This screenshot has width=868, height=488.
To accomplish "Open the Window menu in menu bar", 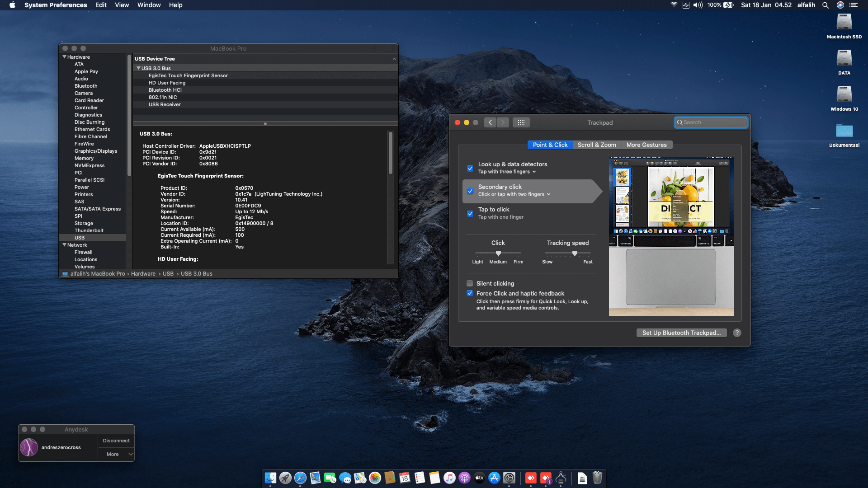I will [x=149, y=5].
